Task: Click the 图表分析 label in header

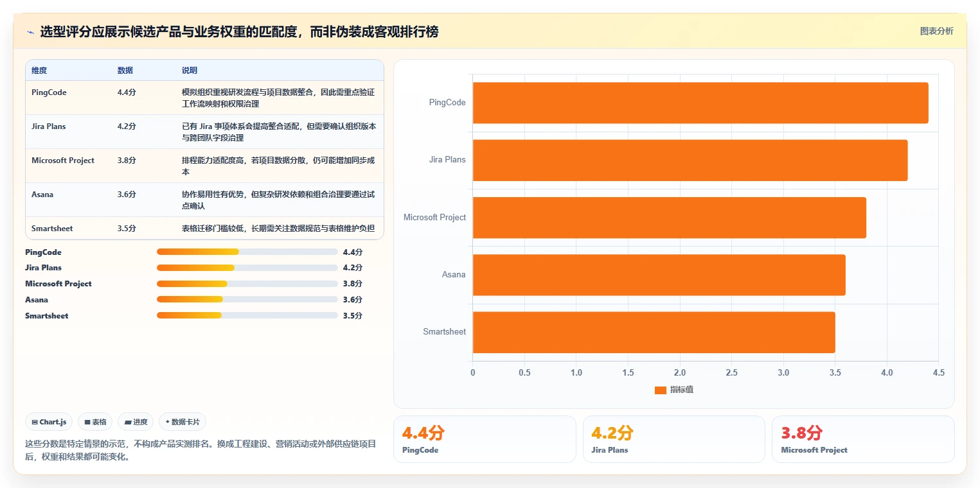Action: coord(936,31)
